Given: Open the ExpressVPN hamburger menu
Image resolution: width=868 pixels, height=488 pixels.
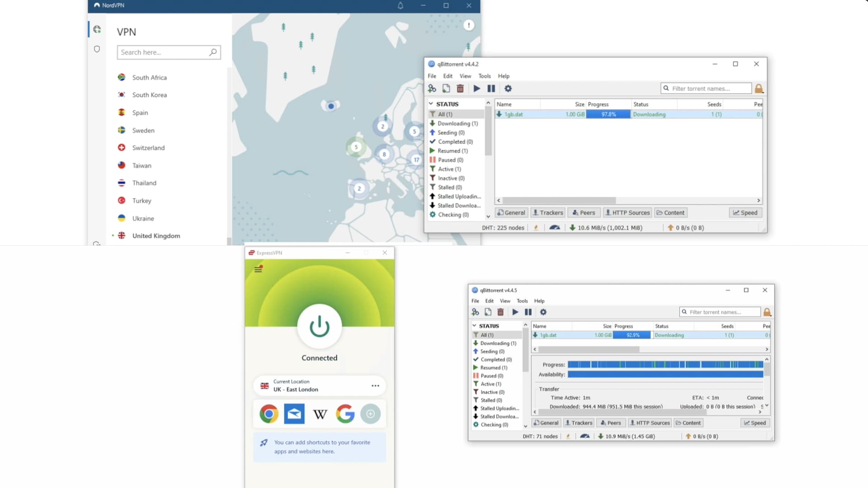Looking at the screenshot, I should point(258,269).
